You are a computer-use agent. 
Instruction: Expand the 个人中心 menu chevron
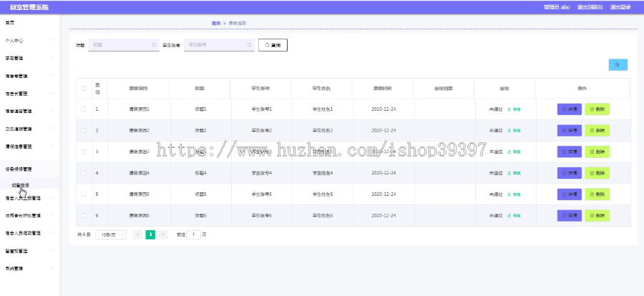51,40
